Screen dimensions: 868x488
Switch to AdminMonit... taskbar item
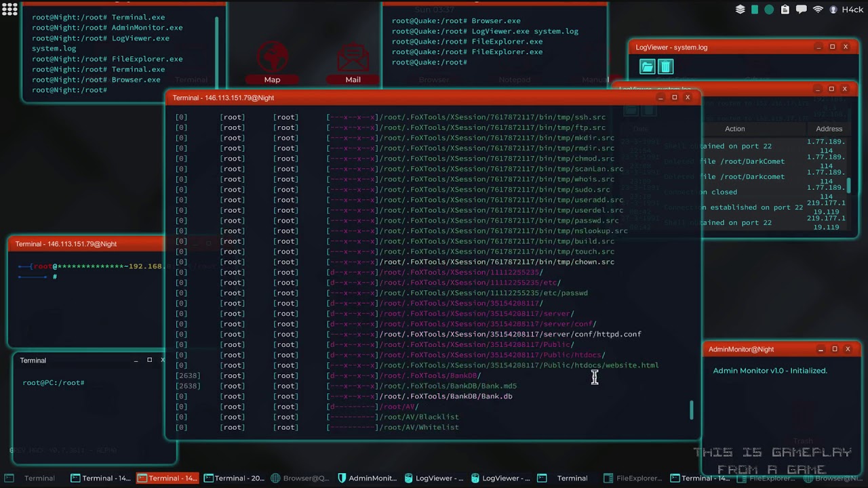[367, 478]
